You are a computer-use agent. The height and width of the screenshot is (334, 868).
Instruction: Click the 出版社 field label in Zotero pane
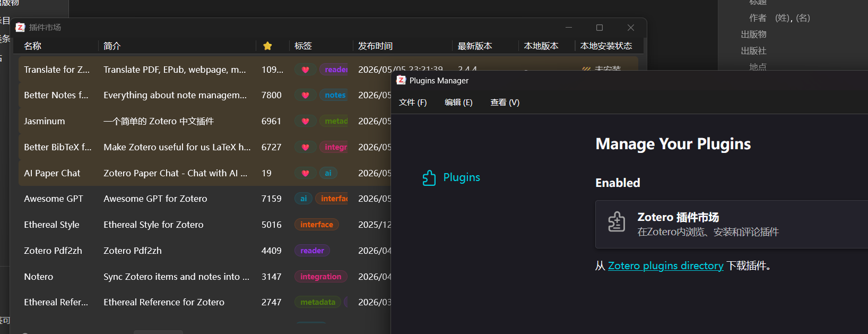click(x=753, y=51)
